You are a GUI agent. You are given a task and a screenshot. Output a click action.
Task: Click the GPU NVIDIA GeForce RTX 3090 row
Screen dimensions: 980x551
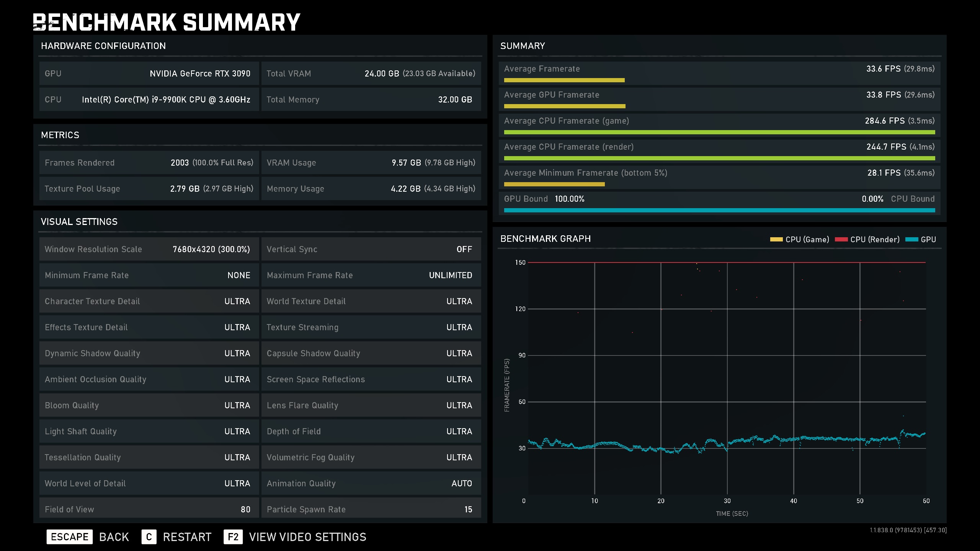pos(149,73)
